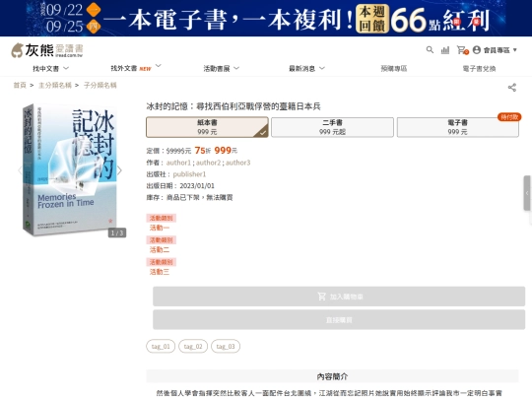Show previous book cover image arrow
This screenshot has height=399, width=532.
(x=20, y=170)
